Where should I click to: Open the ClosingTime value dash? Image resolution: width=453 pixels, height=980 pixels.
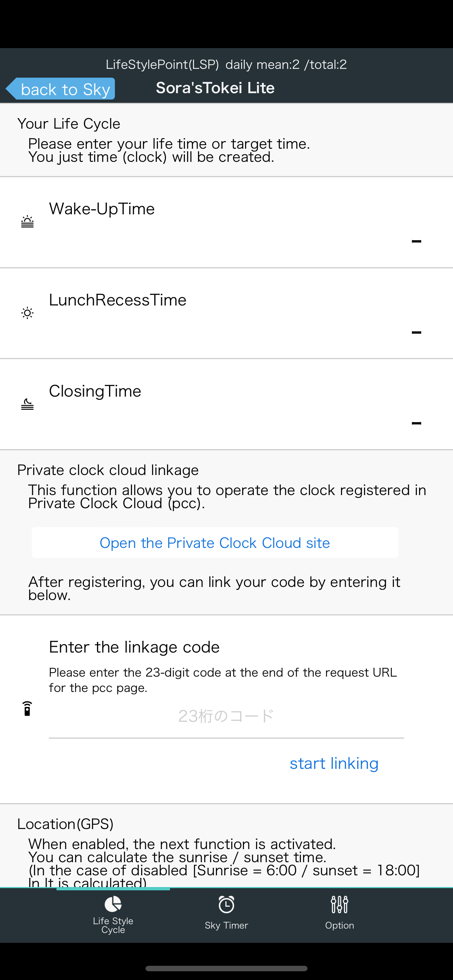tap(417, 423)
